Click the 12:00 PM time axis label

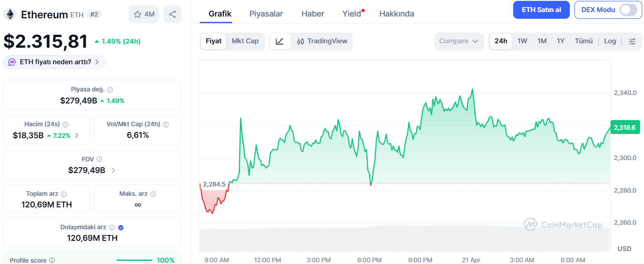(268, 260)
